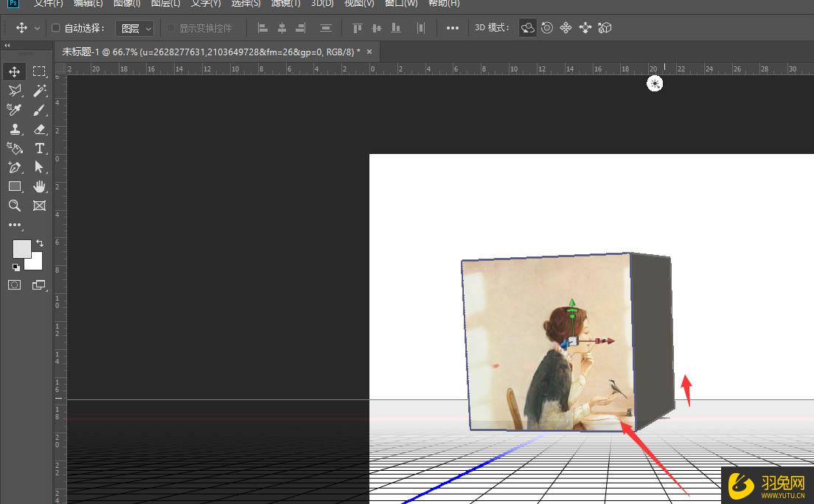Click the foreground color swatch
The height and width of the screenshot is (504, 814).
(x=21, y=247)
